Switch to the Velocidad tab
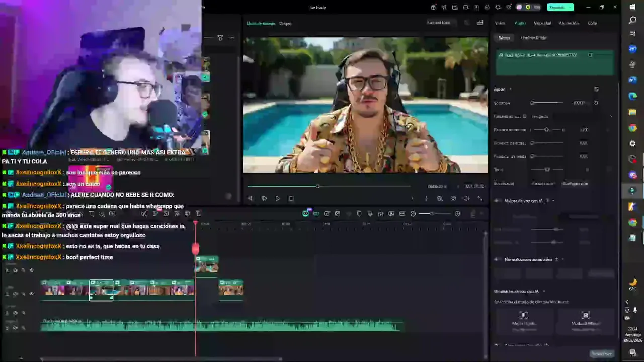This screenshot has height=362, width=644. pyautogui.click(x=542, y=23)
